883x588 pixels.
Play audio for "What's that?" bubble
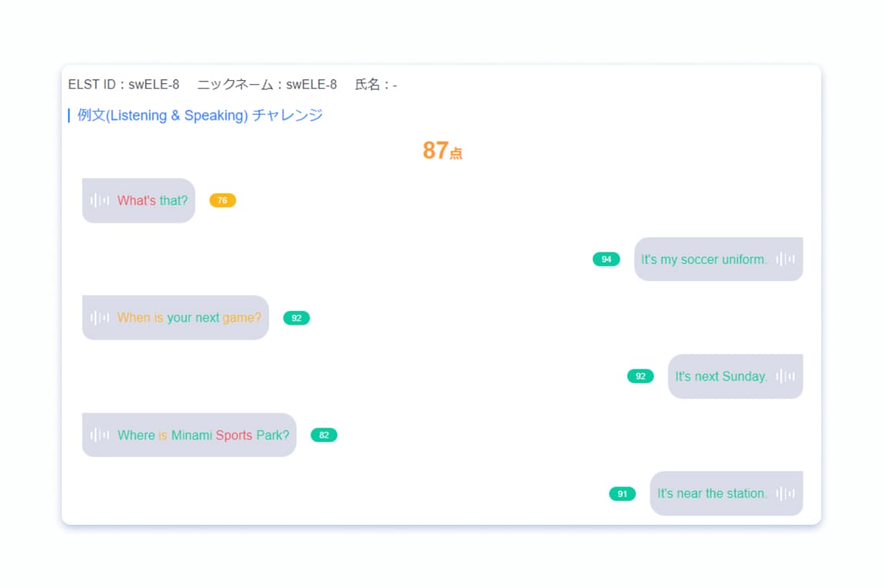pos(100,201)
